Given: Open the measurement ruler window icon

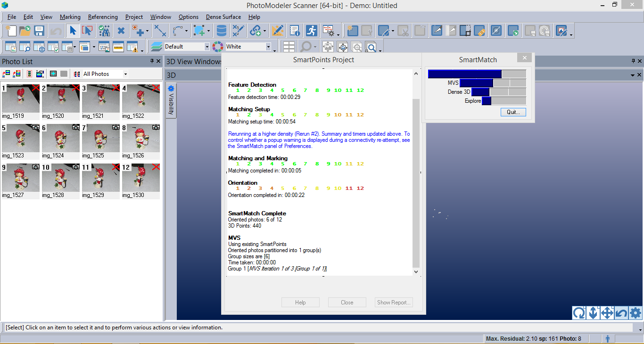Looking at the screenshot, I should pos(118,47).
